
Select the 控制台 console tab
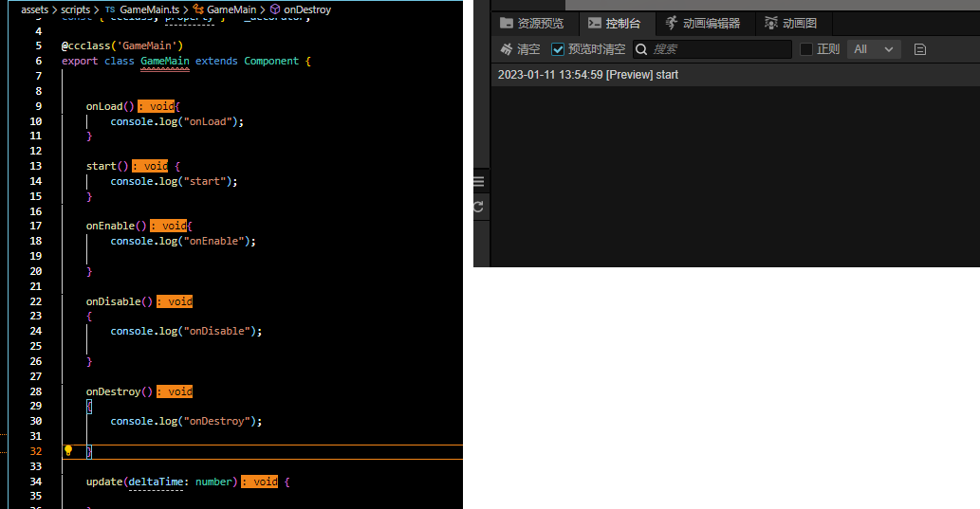click(615, 23)
